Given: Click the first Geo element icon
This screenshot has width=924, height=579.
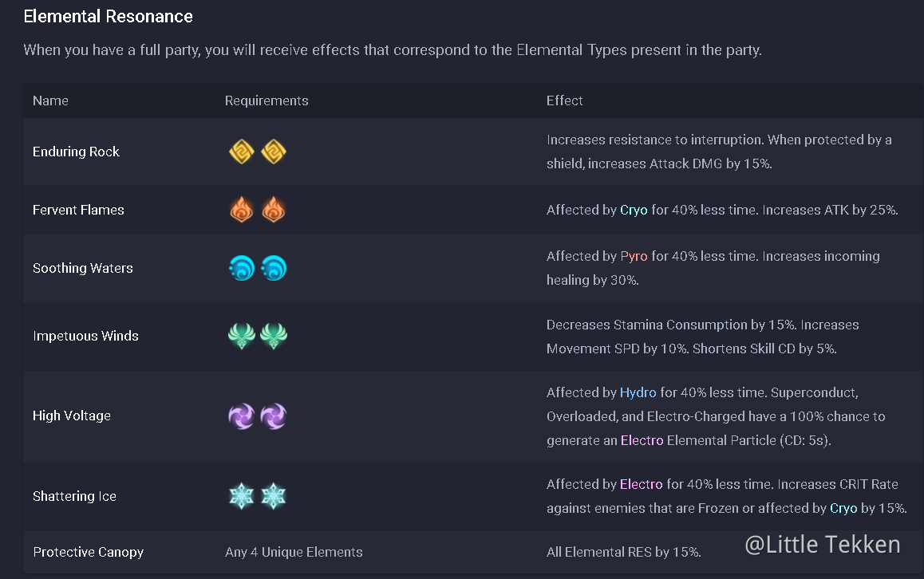Looking at the screenshot, I should click(241, 152).
